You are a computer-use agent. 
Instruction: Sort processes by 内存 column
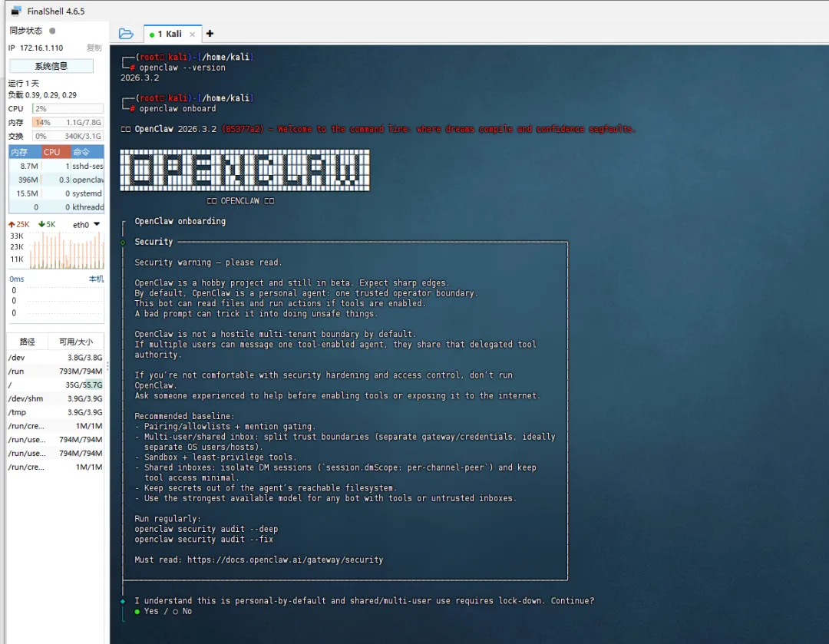click(x=25, y=152)
